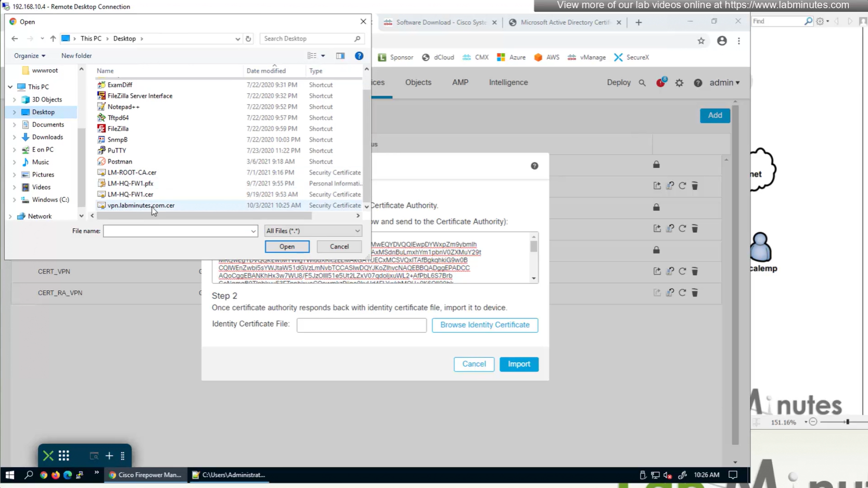Bookmark page with the star icon
Screen dimensions: 868x488
(x=701, y=41)
